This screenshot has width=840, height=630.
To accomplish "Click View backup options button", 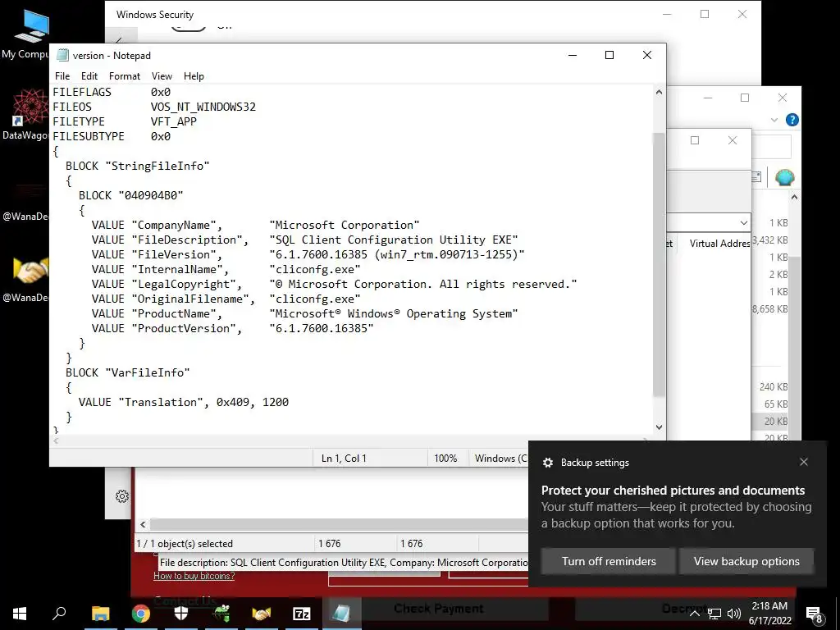I will tap(746, 561).
